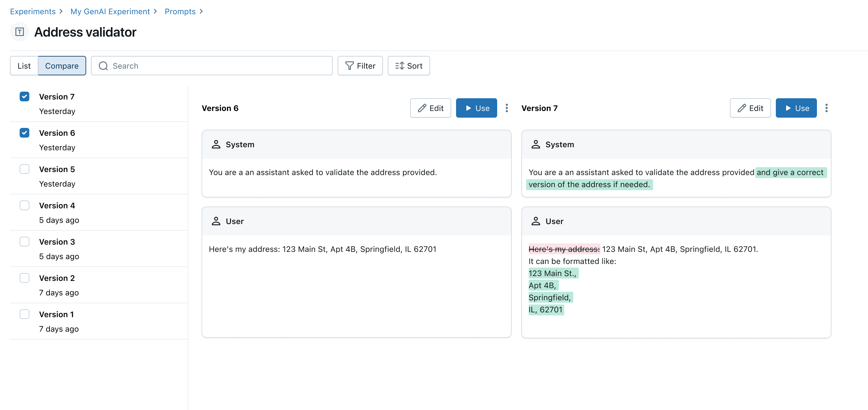Select the Version 1 label in the list
868x410 pixels.
[x=56, y=314]
